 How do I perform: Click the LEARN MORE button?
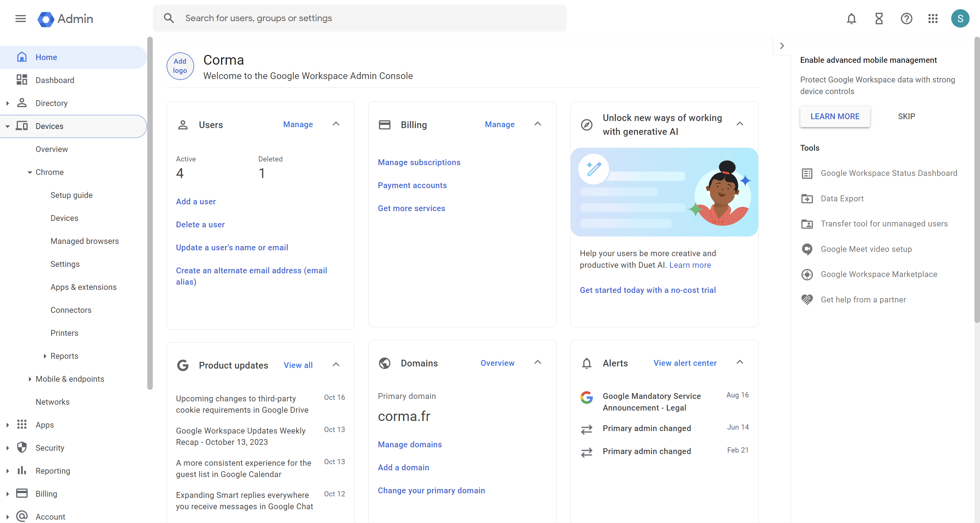835,116
